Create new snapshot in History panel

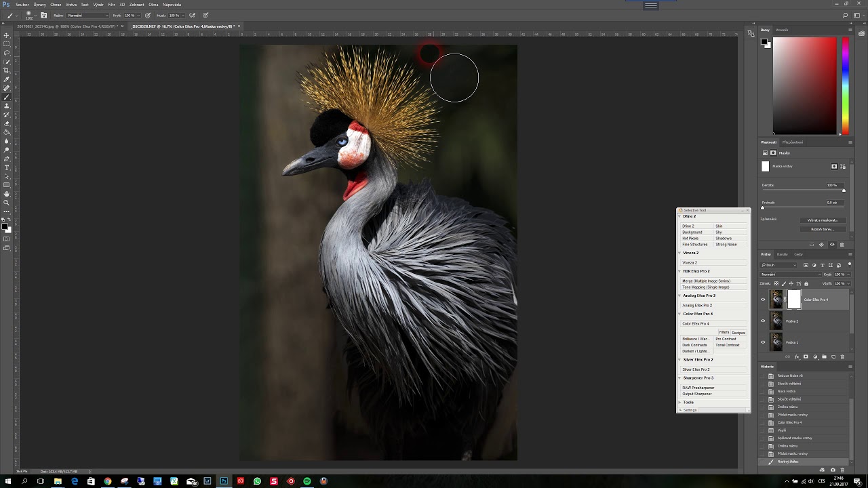833,470
